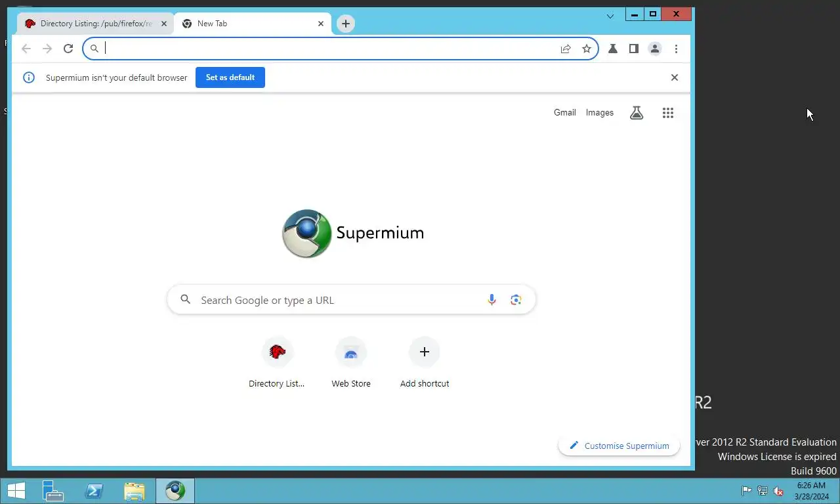Open File Explorer from the taskbar
840x504 pixels.
coord(135,491)
